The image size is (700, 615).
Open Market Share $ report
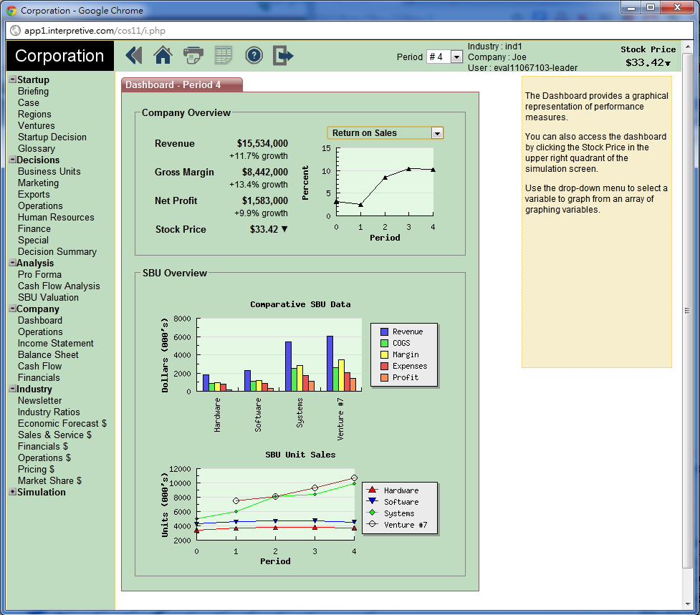[x=49, y=481]
